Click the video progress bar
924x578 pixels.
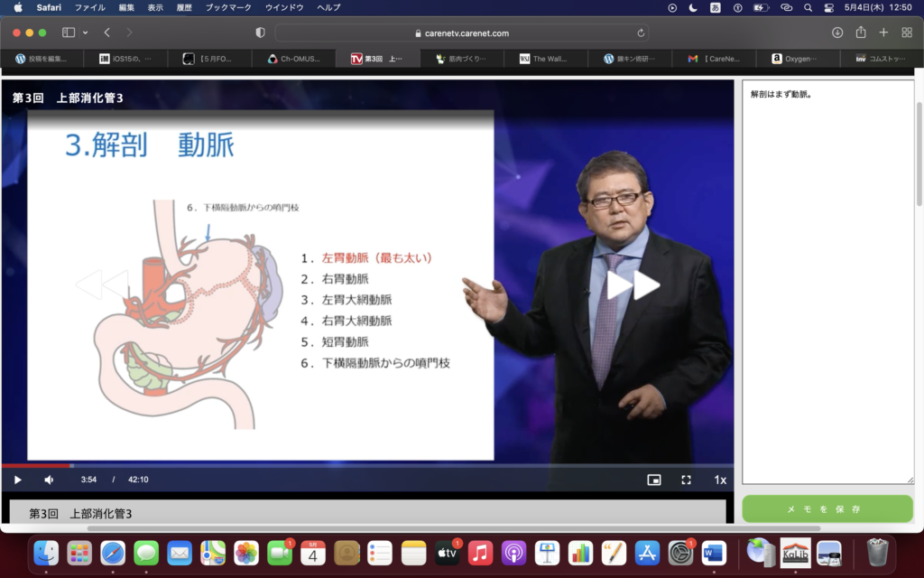[361, 466]
